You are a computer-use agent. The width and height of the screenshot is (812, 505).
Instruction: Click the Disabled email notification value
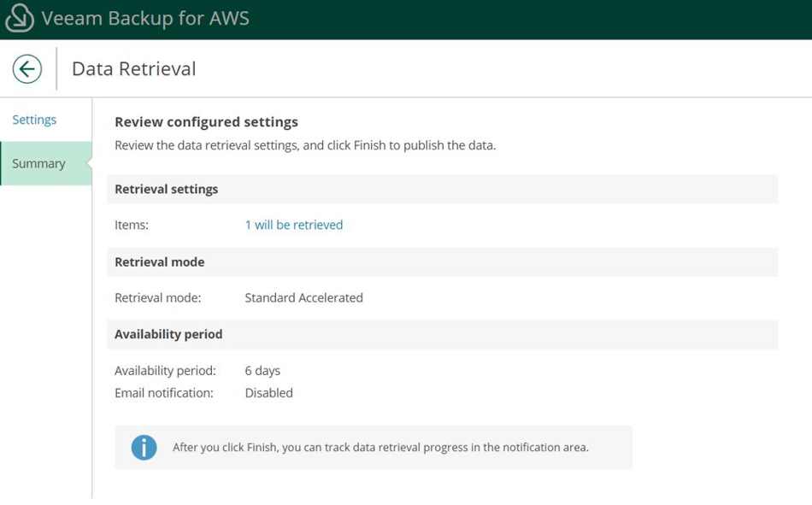(x=268, y=393)
